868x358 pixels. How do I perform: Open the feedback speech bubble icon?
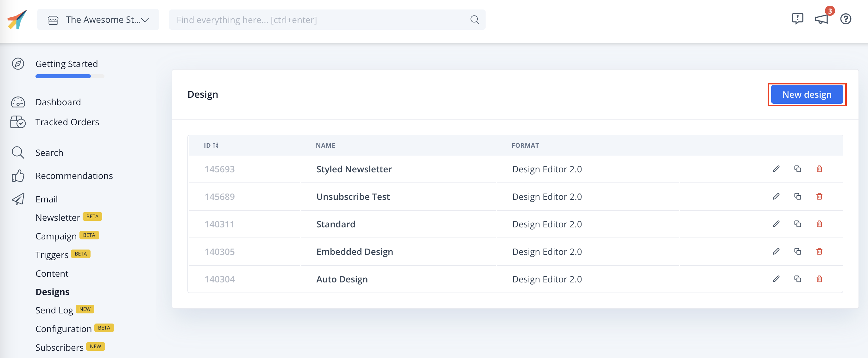[x=797, y=19]
